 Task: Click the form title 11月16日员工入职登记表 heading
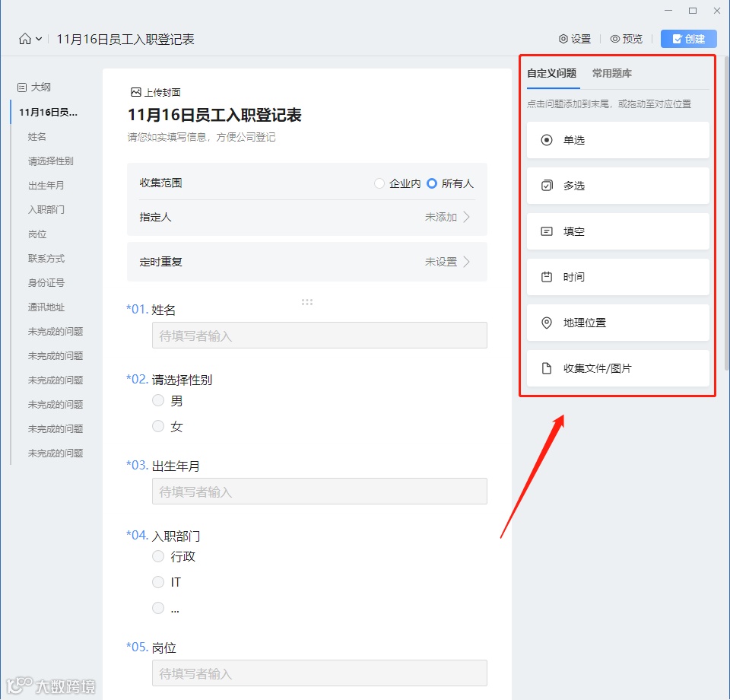tap(214, 115)
